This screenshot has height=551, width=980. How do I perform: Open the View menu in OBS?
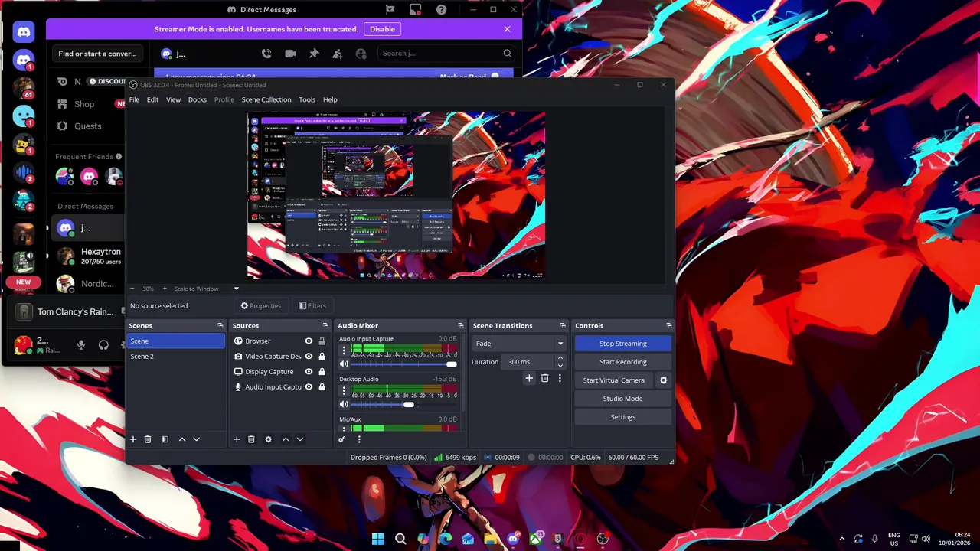click(174, 99)
